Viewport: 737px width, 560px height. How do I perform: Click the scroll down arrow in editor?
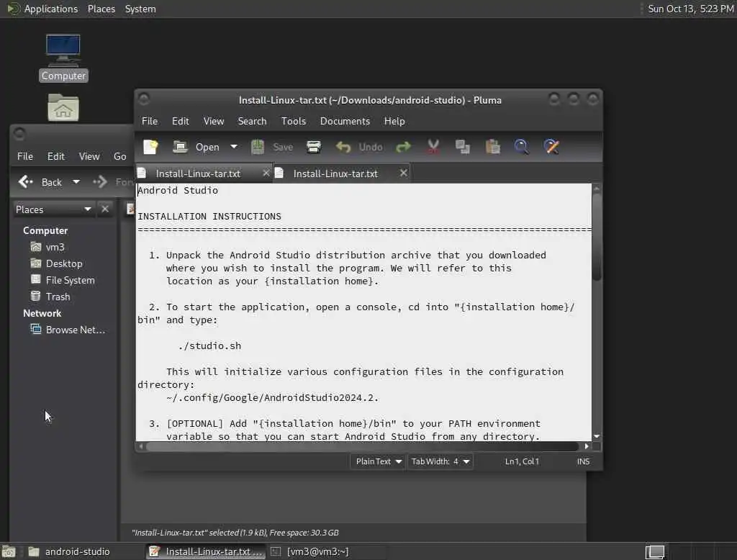597,436
